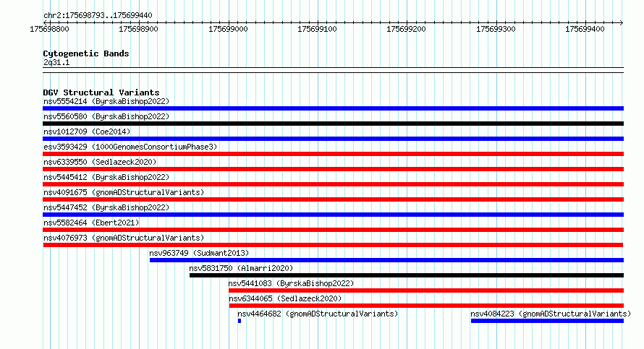Select the red bar beneath nsv6339550
The image size is (644, 349).
pos(333,169)
